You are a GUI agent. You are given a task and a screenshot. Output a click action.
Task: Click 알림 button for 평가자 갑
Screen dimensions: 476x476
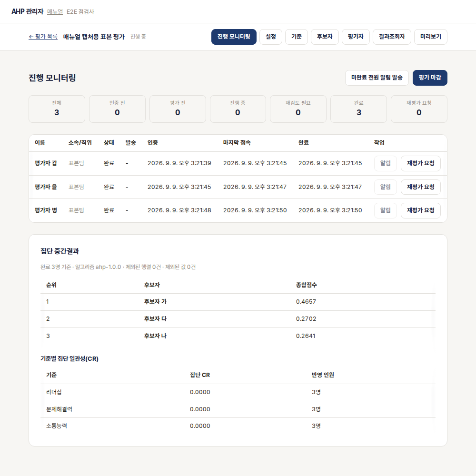click(386, 163)
